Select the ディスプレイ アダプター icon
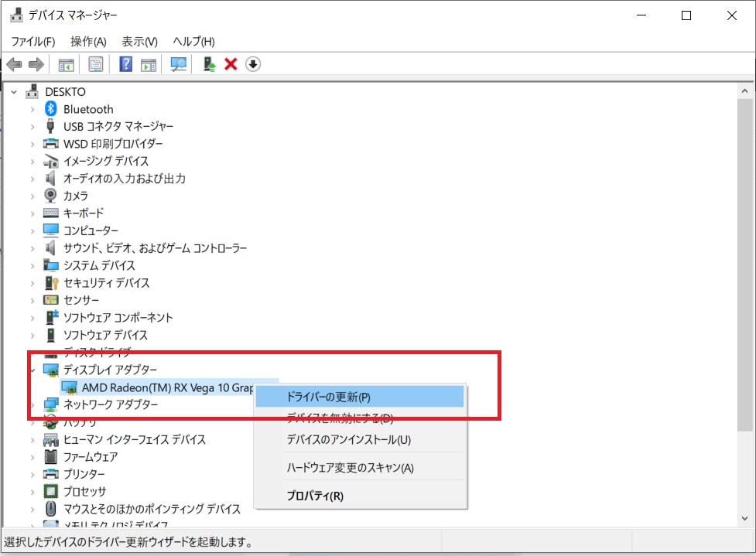This screenshot has height=556, width=756. click(x=51, y=370)
